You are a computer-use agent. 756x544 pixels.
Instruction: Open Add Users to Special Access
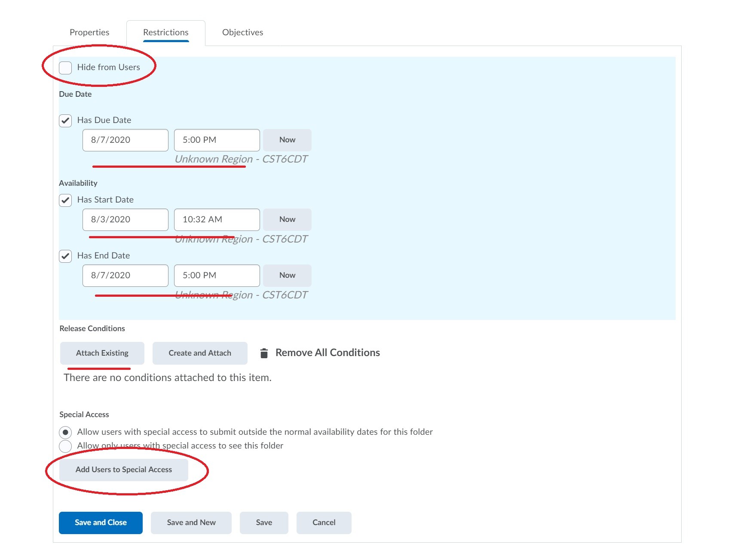(124, 470)
